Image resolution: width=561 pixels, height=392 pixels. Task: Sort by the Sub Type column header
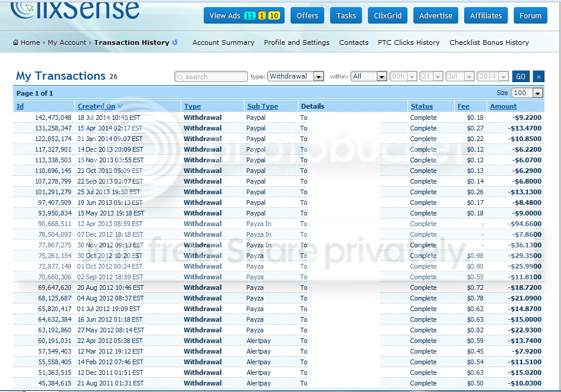(263, 106)
